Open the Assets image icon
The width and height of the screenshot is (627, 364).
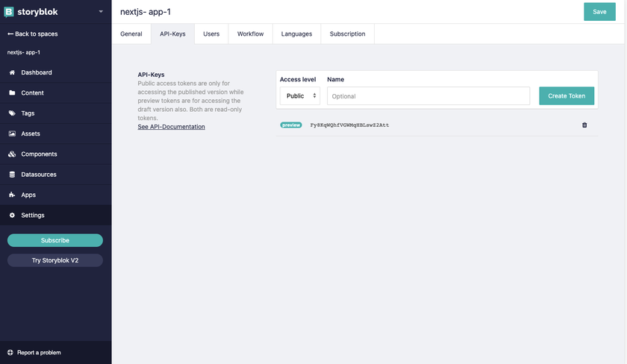(12, 134)
